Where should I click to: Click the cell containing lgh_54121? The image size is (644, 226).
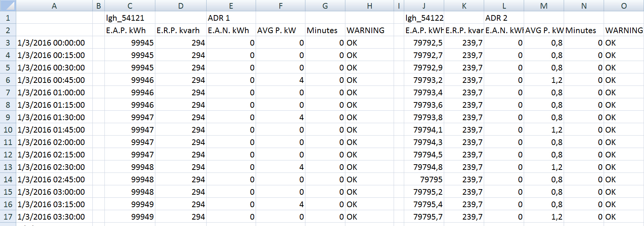pos(130,18)
